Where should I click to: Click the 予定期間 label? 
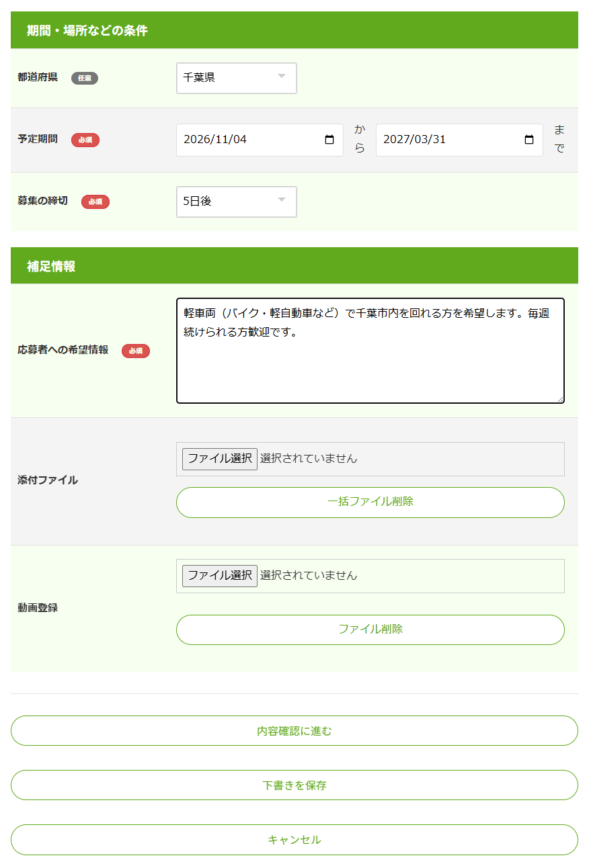tap(38, 140)
